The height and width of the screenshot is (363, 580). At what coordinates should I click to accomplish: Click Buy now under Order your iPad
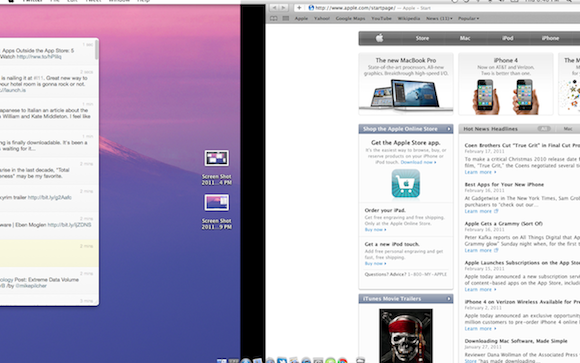click(375, 229)
